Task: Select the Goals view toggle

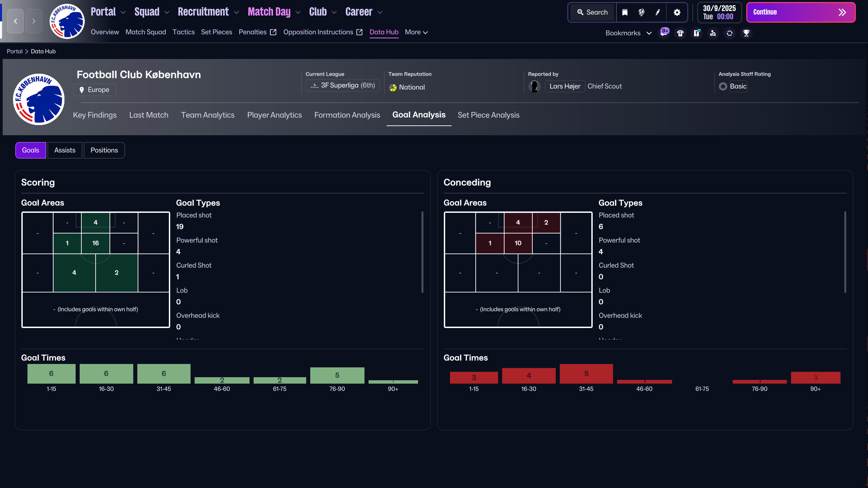Action: click(30, 150)
